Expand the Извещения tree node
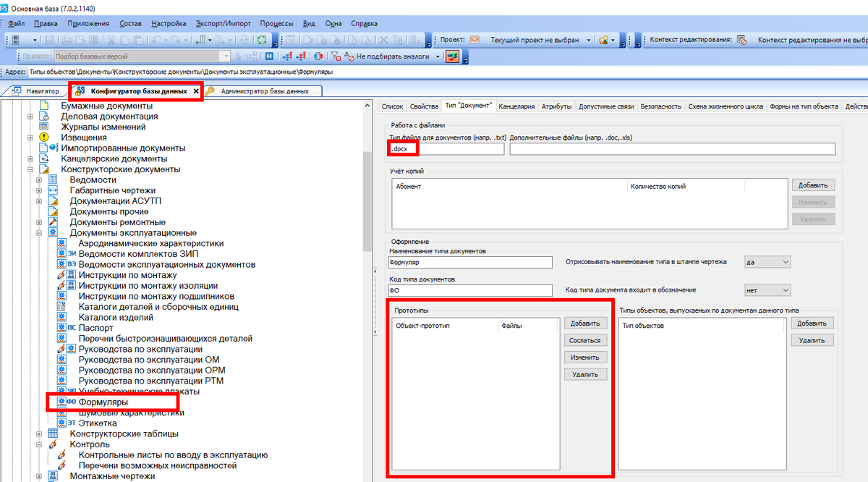The height and width of the screenshot is (482, 868). [30, 138]
